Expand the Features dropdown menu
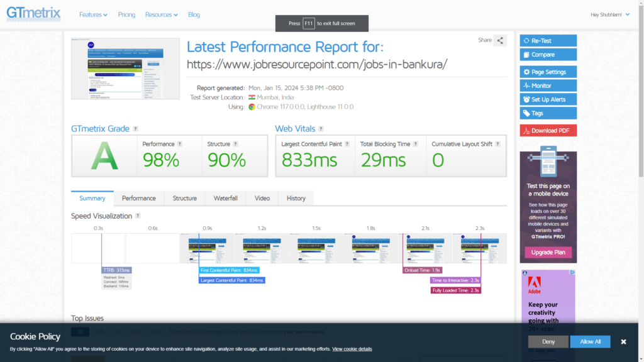Screen dimensions: 644x362 tap(93, 14)
